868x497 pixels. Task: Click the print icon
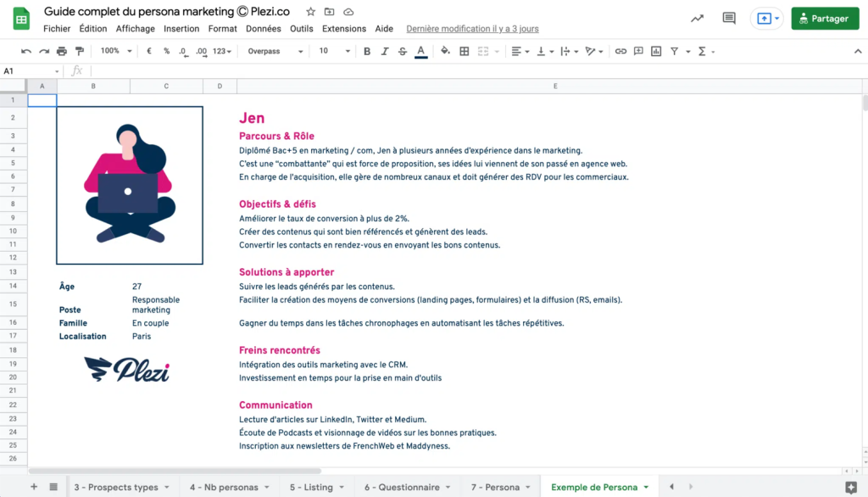point(61,51)
